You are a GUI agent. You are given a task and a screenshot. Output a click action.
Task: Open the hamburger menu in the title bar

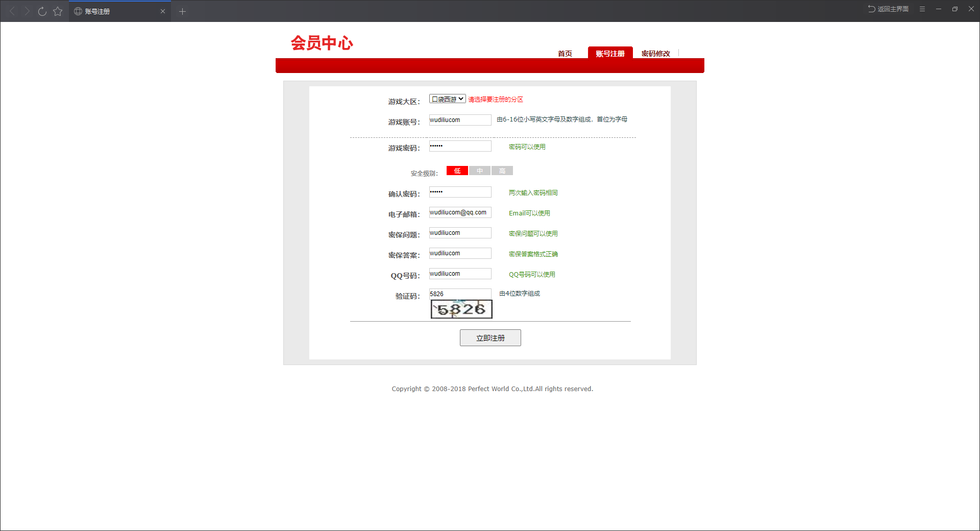point(922,9)
